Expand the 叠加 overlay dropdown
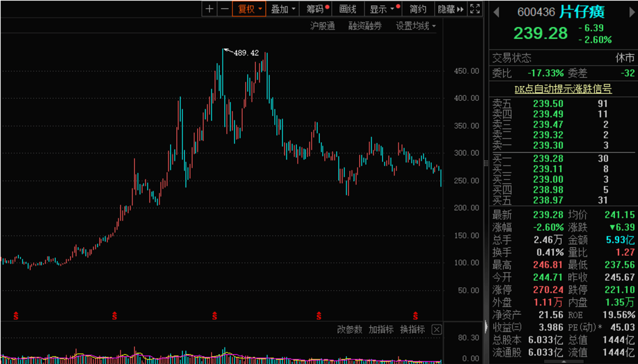 [x=283, y=9]
